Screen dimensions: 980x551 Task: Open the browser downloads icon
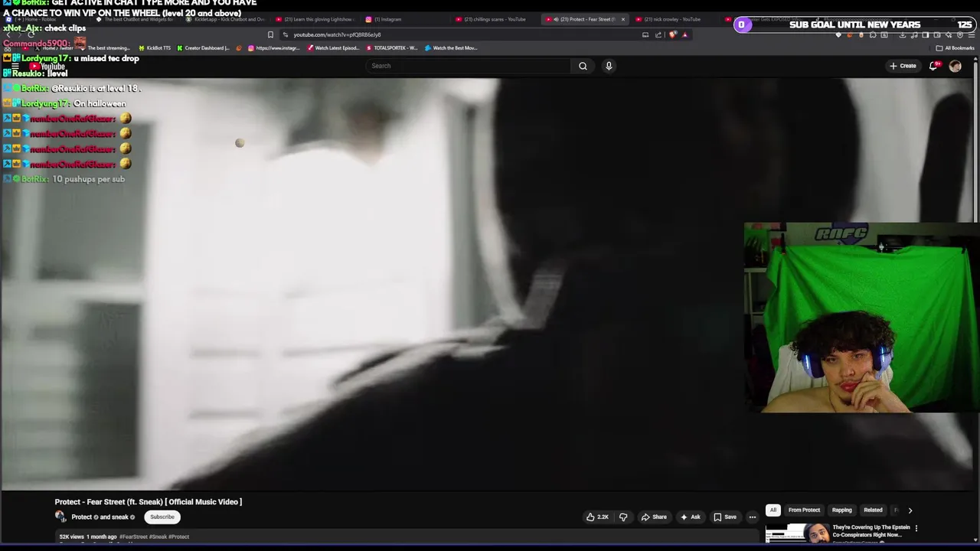click(903, 34)
